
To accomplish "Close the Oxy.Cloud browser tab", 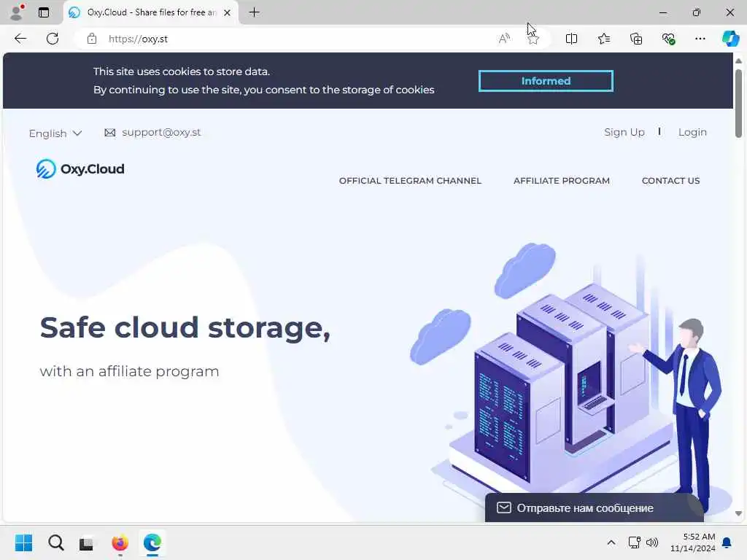I will click(228, 13).
